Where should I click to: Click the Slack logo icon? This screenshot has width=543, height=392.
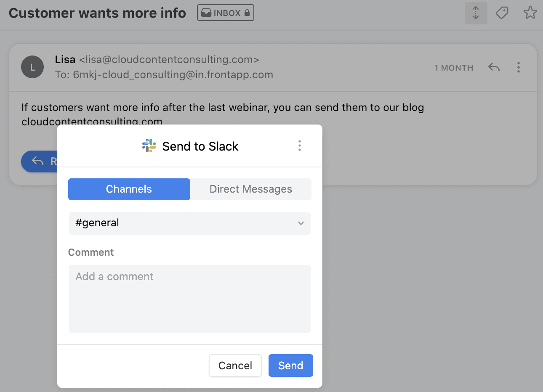149,146
